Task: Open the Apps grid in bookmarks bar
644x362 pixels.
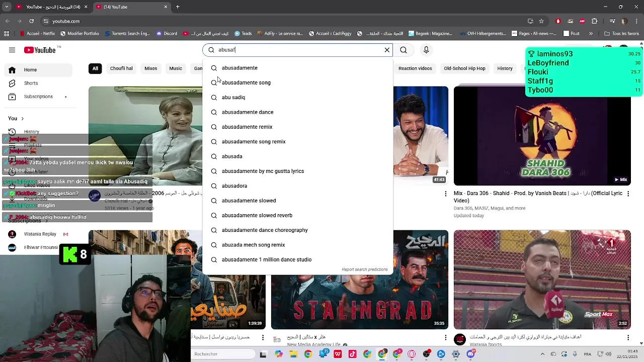Action: 7,34
